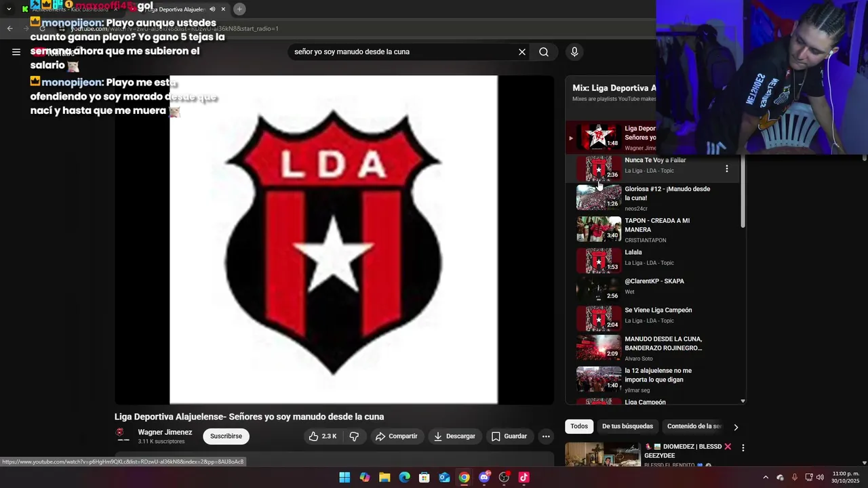Play Gloriosa #12 ¡Manudo desde la cuna!
The image size is (868, 488).
click(x=651, y=198)
